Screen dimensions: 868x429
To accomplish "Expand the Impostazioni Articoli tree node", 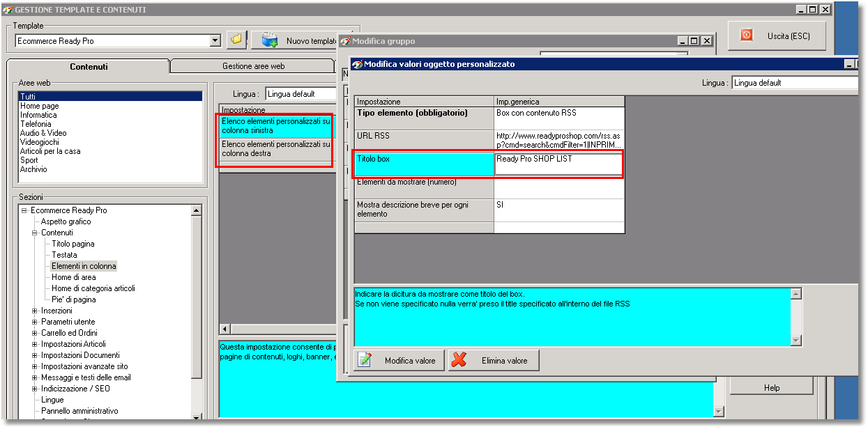I will 35,344.
